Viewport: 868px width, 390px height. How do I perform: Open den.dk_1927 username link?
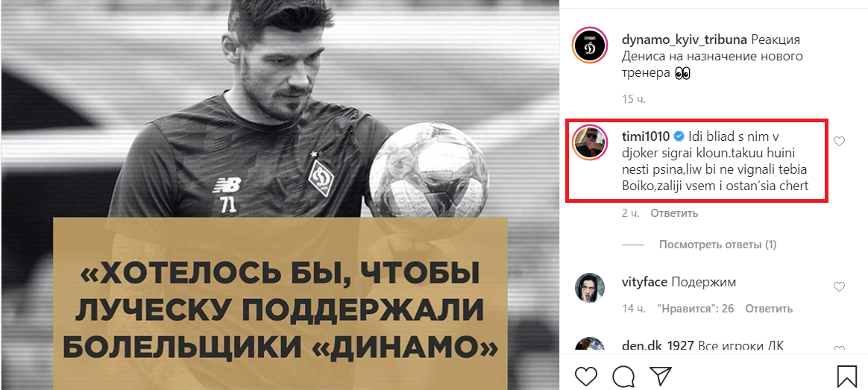[x=658, y=346]
